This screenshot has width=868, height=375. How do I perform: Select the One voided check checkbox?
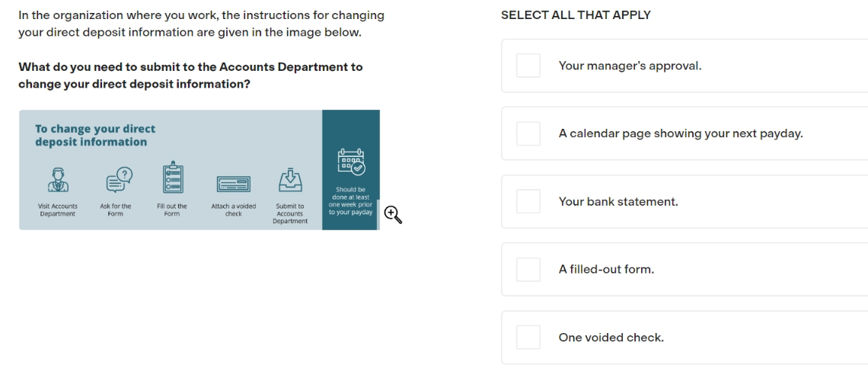(528, 337)
